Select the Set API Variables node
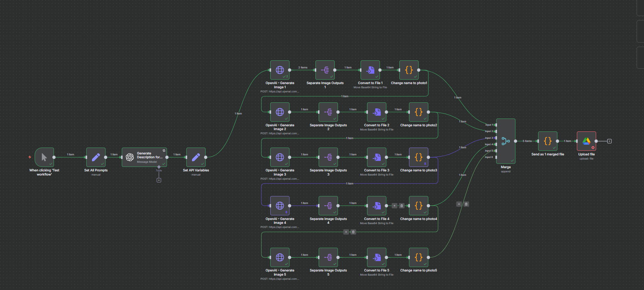This screenshot has width=644, height=290. [196, 157]
